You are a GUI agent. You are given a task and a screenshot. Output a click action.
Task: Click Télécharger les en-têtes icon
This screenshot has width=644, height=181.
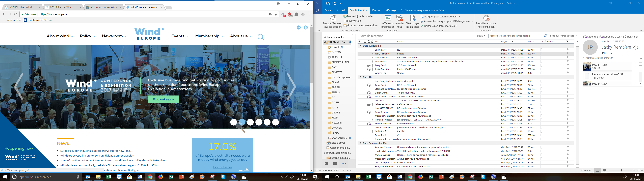(413, 18)
